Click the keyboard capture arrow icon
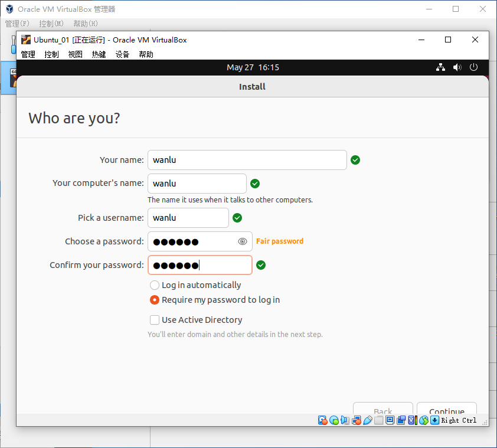The width and height of the screenshot is (497, 448). tap(435, 420)
